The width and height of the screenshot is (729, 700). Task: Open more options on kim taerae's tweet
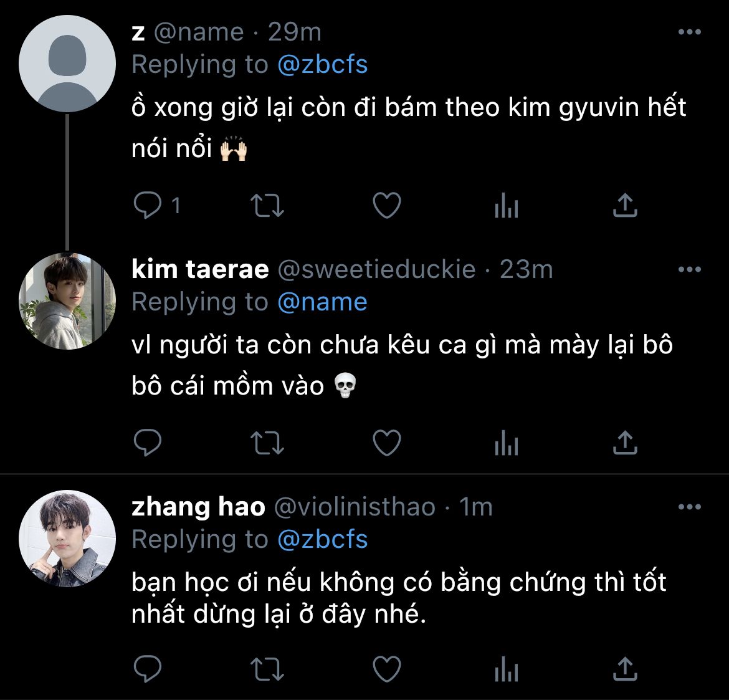(x=689, y=270)
